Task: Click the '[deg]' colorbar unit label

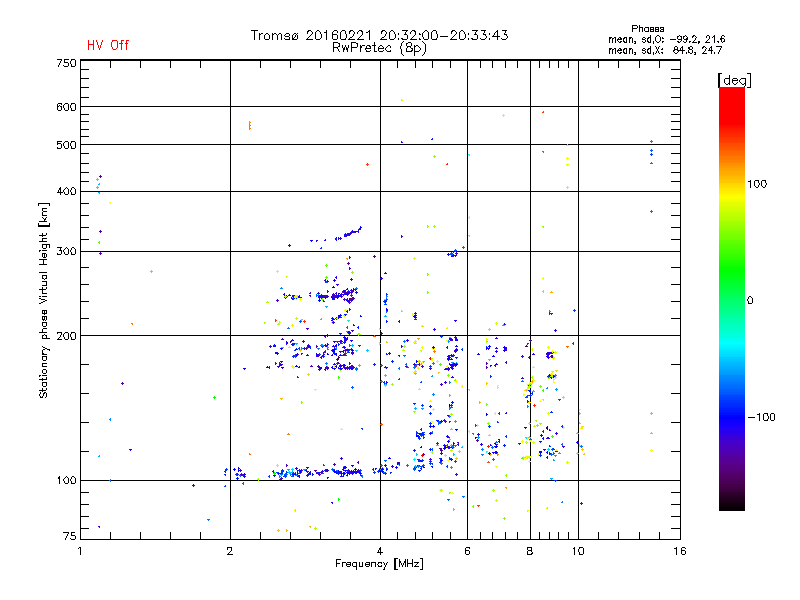Action: [734, 80]
